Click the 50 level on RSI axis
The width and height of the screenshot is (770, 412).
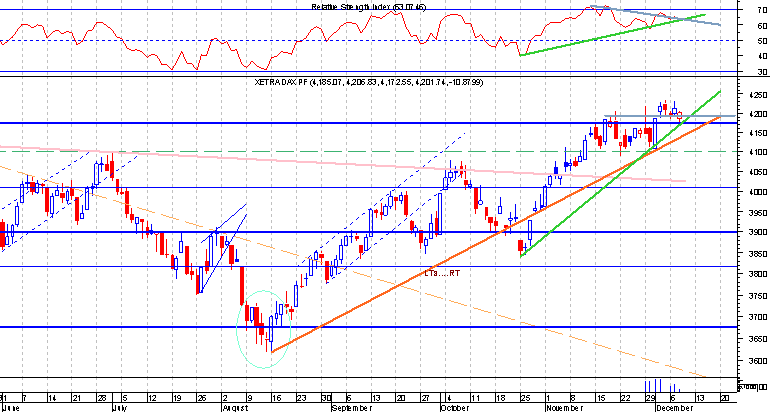763,41
